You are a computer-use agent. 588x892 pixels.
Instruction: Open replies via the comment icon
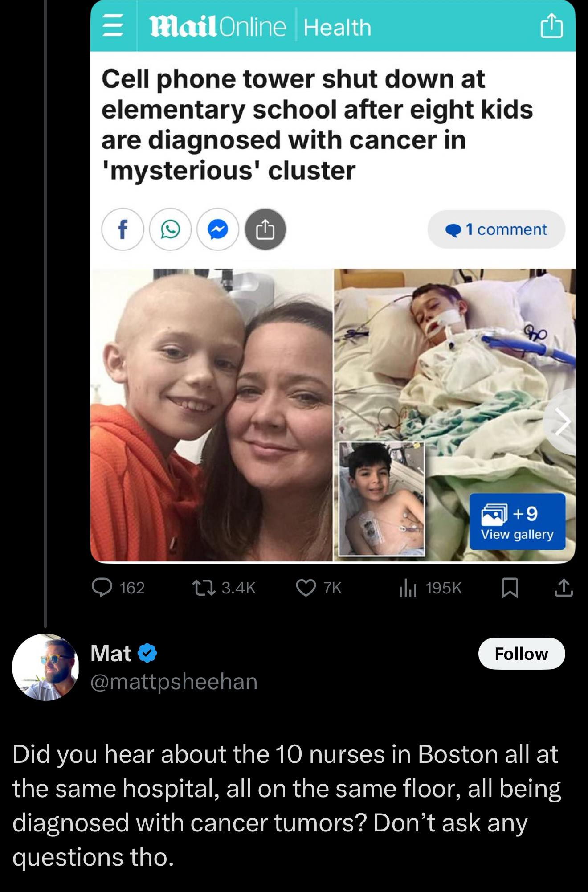point(102,588)
